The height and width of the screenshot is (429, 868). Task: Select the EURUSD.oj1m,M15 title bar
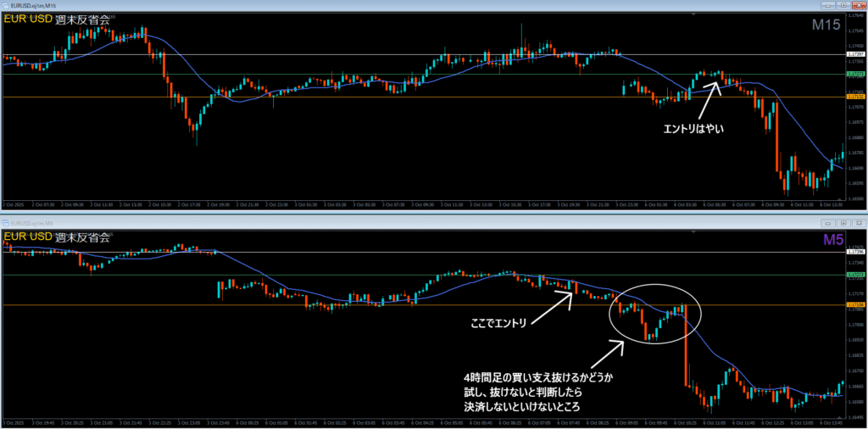pyautogui.click(x=434, y=5)
